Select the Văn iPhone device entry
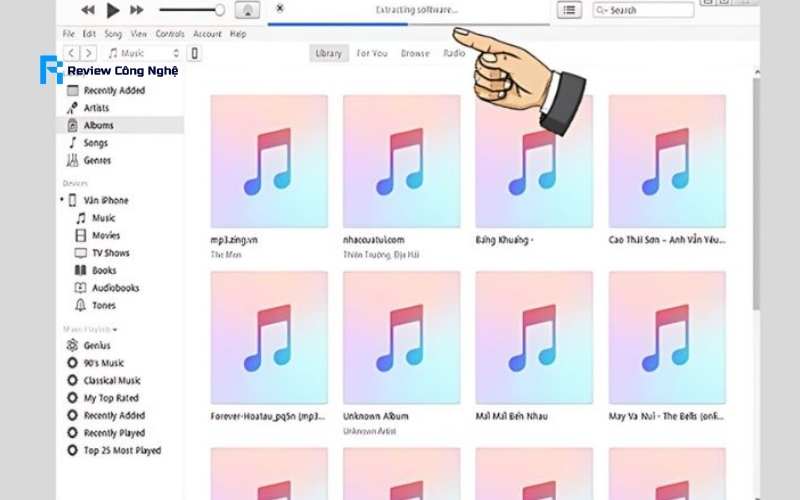 coord(106,200)
